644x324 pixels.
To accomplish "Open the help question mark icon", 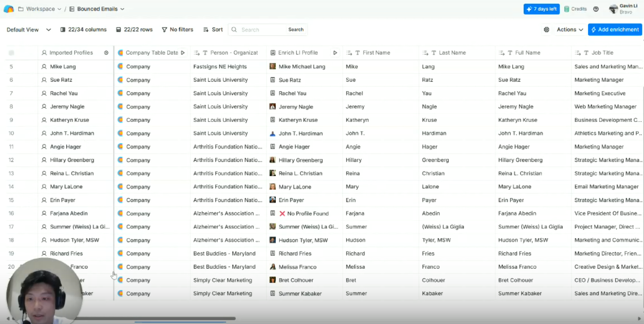I will point(596,9).
